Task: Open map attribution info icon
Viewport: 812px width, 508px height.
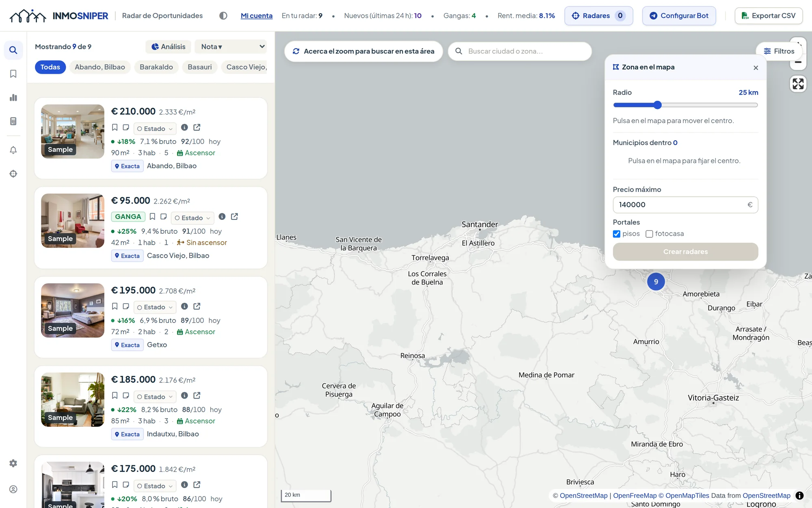Action: click(799, 495)
